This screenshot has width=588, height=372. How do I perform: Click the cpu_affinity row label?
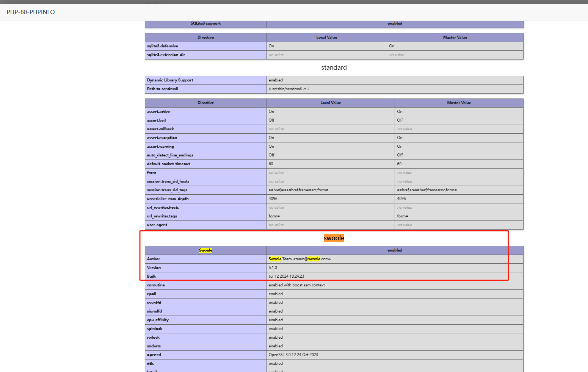coord(158,320)
